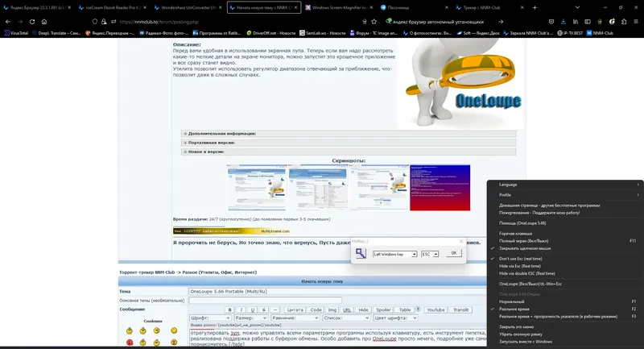Insert the red smiley
The height and width of the screenshot is (349, 644).
point(130,342)
